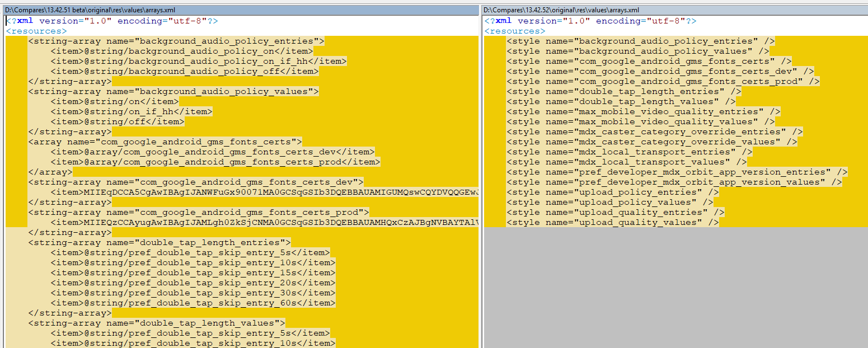868x348 pixels.
Task: Click style max_mobile_video_quality_entries line
Action: tap(644, 111)
